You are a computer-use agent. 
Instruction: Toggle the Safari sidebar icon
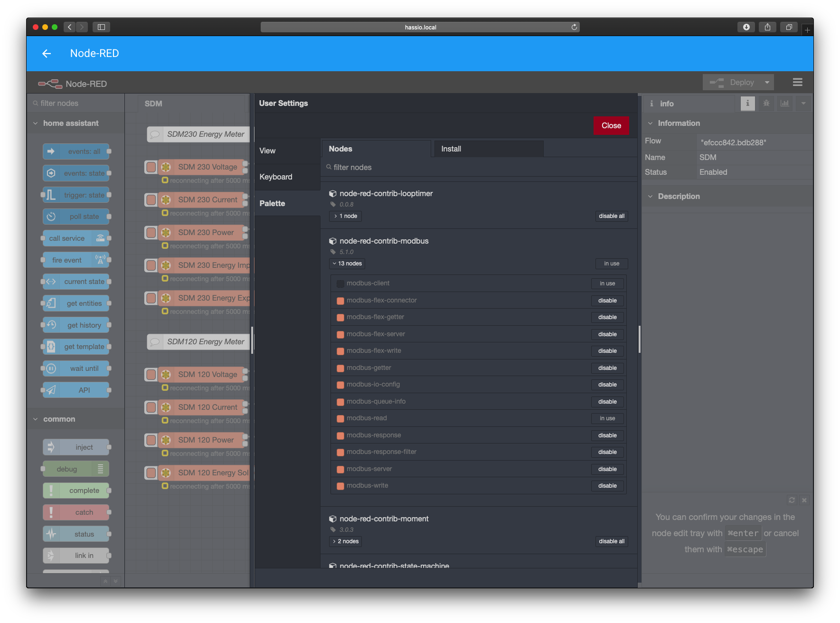(101, 27)
